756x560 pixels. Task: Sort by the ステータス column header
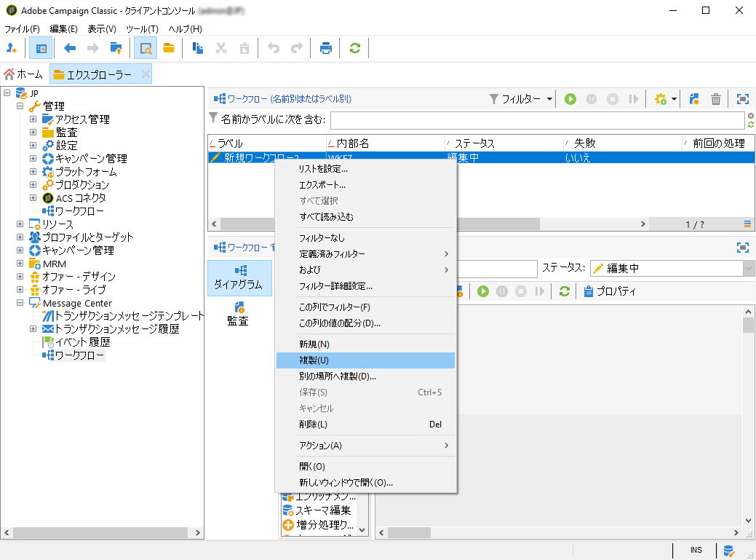504,143
